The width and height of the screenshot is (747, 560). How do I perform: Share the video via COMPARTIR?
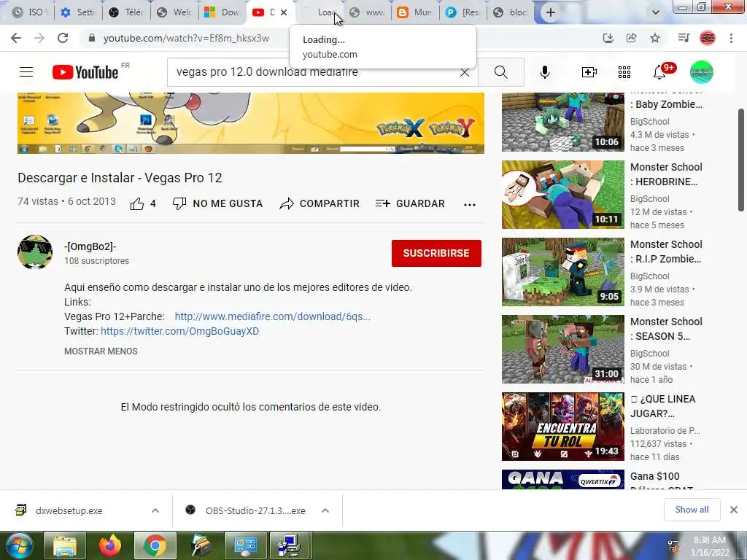tap(320, 204)
